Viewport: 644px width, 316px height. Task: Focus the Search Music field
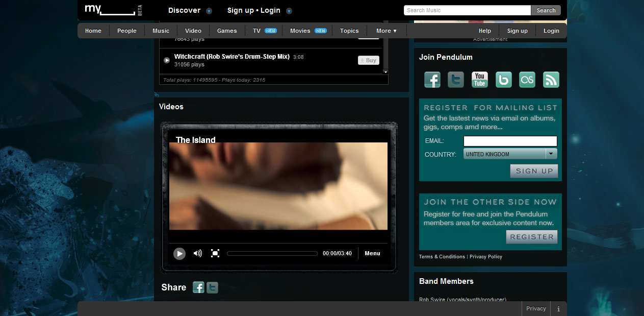(x=467, y=10)
